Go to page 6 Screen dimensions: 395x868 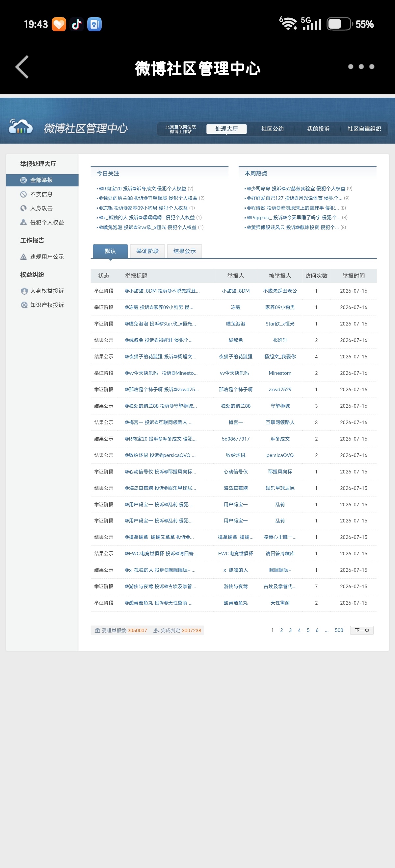pyautogui.click(x=317, y=630)
